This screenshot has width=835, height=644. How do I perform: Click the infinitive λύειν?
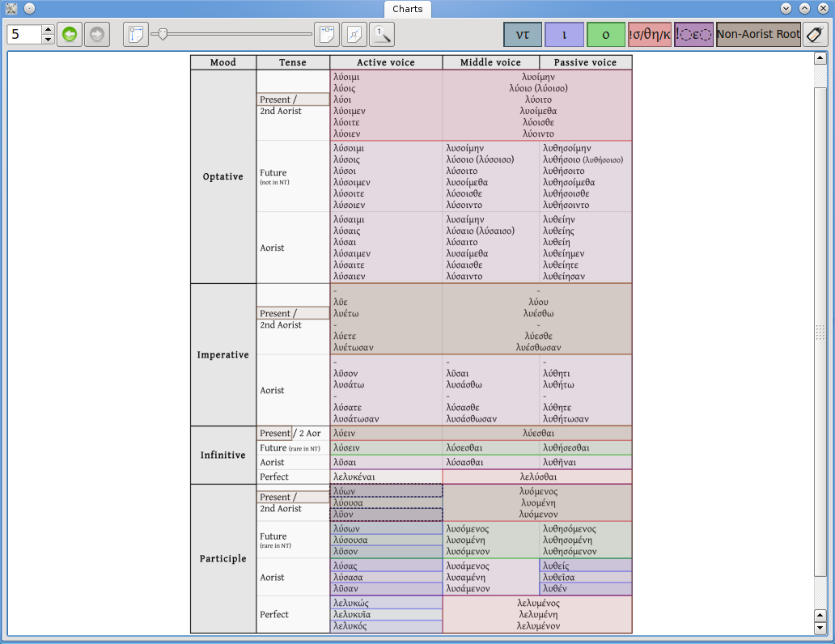(345, 434)
